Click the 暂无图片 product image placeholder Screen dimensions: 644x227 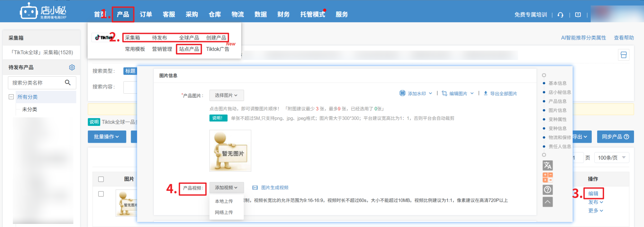[x=230, y=151]
